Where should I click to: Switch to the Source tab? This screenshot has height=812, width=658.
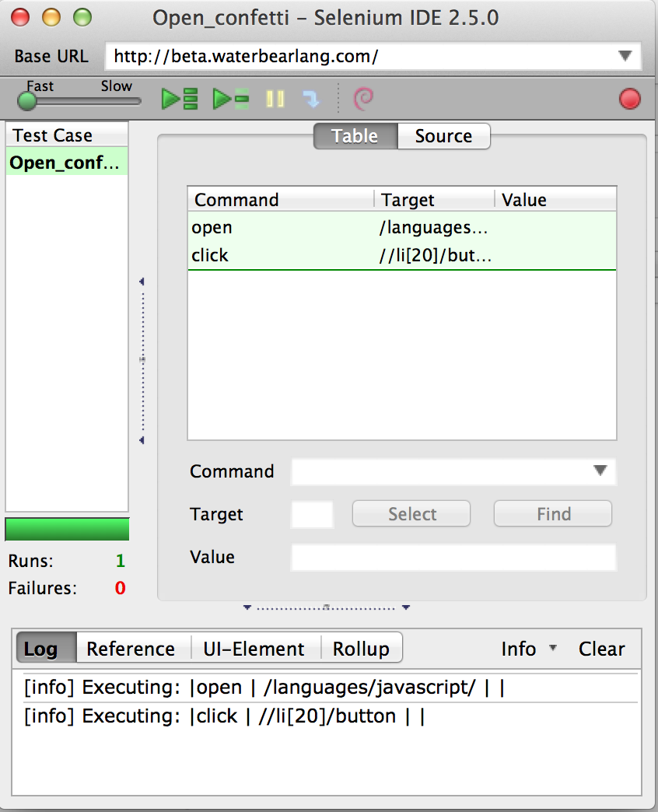[x=443, y=136]
